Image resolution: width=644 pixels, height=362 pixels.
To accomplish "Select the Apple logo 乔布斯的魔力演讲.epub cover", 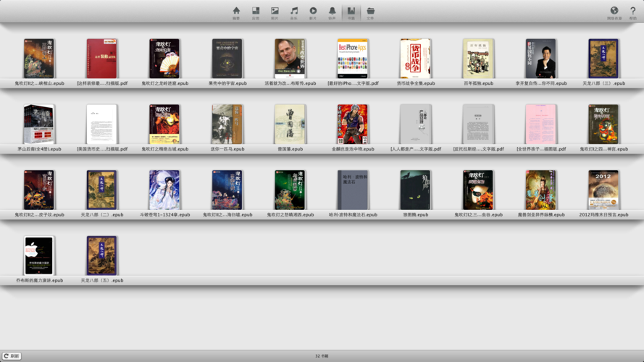I will pyautogui.click(x=39, y=256).
